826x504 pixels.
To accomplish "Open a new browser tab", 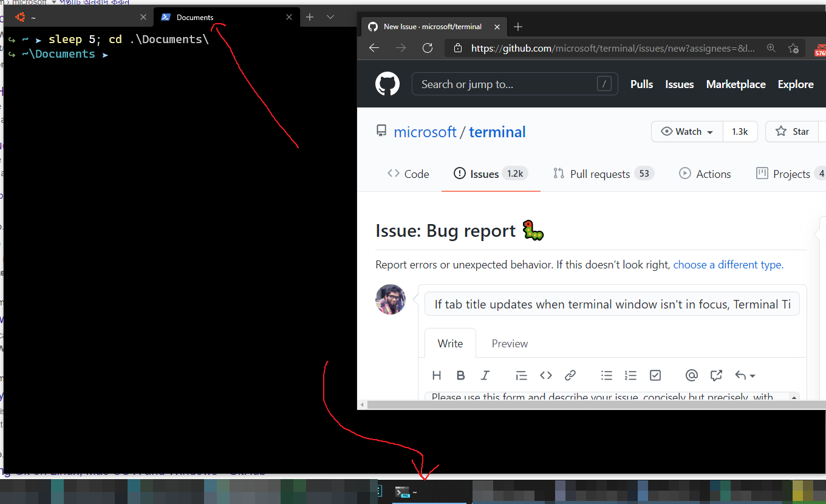I will point(518,27).
